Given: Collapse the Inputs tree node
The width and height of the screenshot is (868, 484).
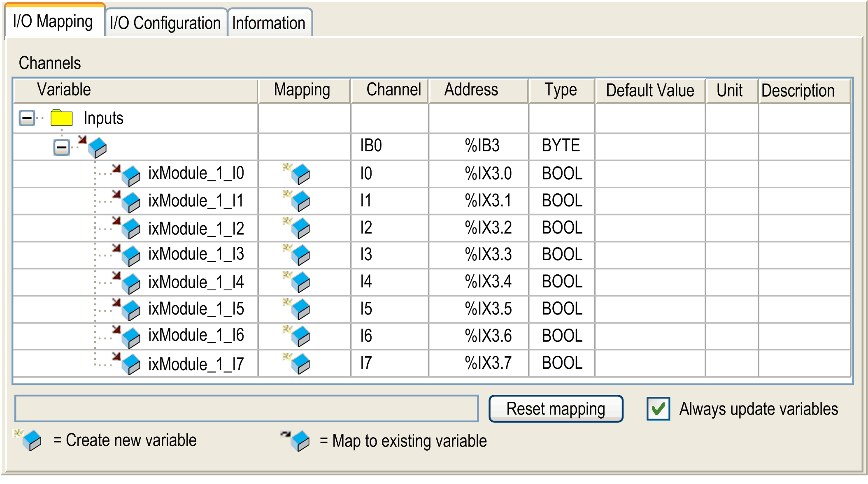Looking at the screenshot, I should click(27, 118).
